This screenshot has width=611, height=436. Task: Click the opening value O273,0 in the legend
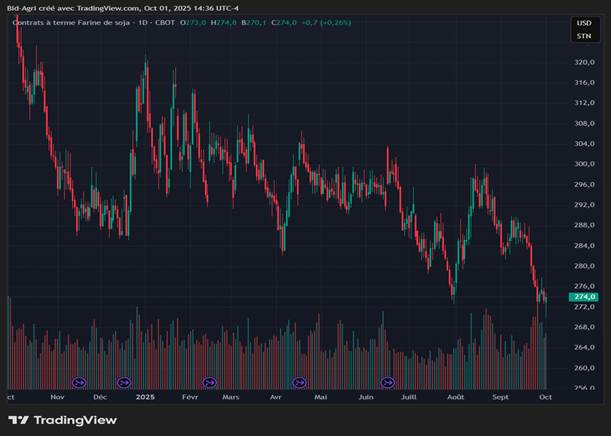pyautogui.click(x=193, y=21)
